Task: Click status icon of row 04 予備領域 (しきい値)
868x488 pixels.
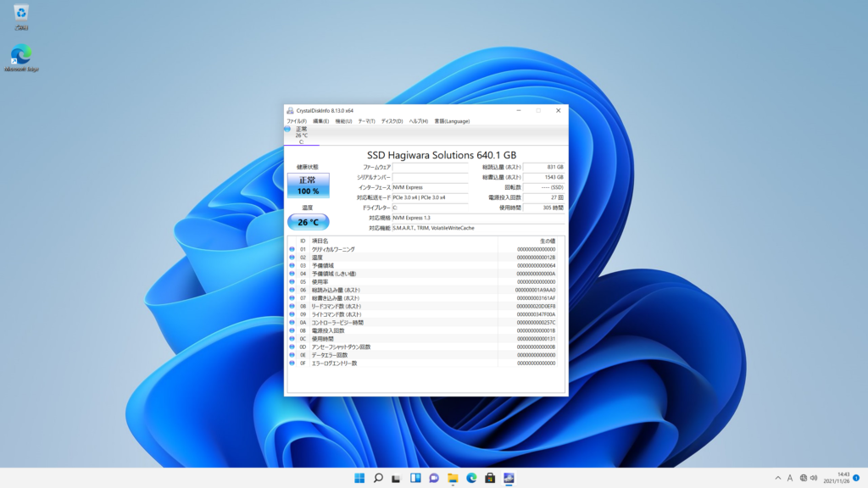Action: (292, 274)
